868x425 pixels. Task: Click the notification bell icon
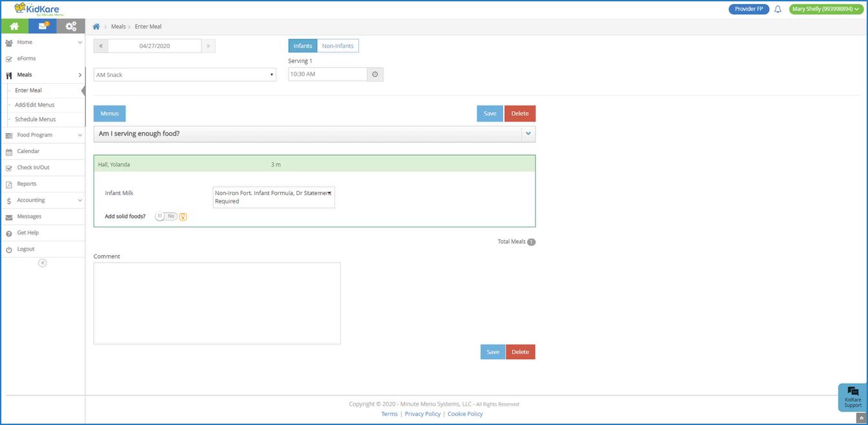click(x=778, y=9)
